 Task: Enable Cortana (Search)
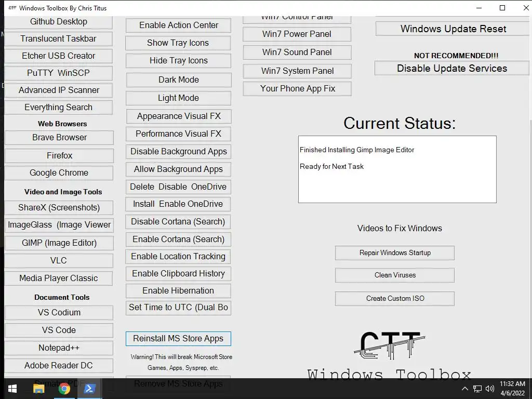(x=179, y=240)
